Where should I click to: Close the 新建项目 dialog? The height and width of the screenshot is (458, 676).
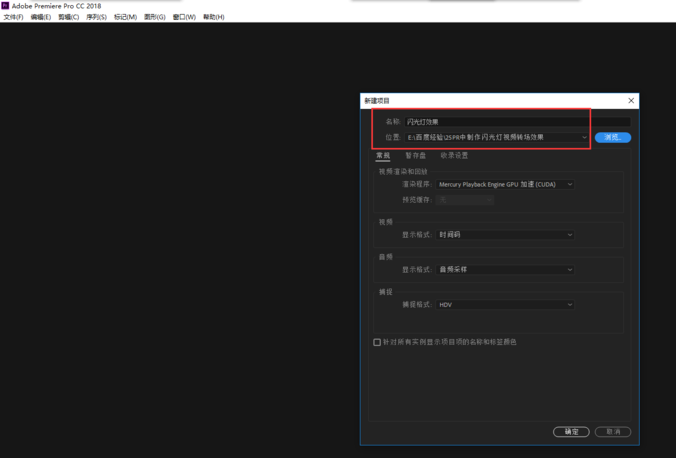click(x=631, y=100)
